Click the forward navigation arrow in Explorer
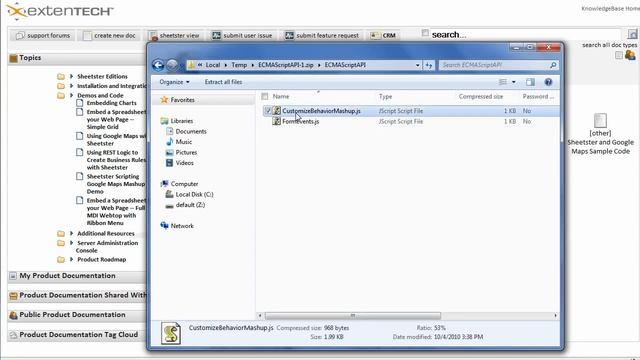The image size is (640, 360). pos(172,65)
